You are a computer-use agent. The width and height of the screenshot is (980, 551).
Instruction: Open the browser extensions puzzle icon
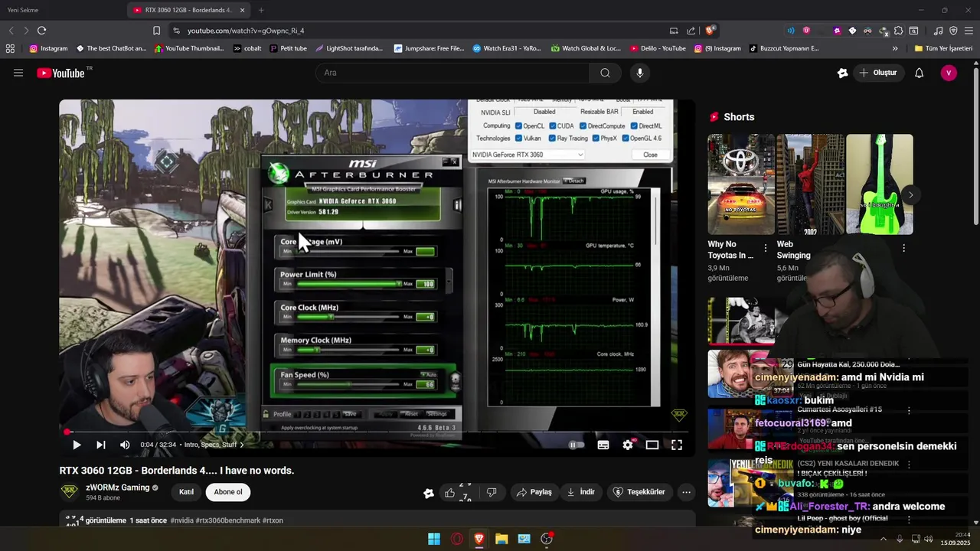899,31
